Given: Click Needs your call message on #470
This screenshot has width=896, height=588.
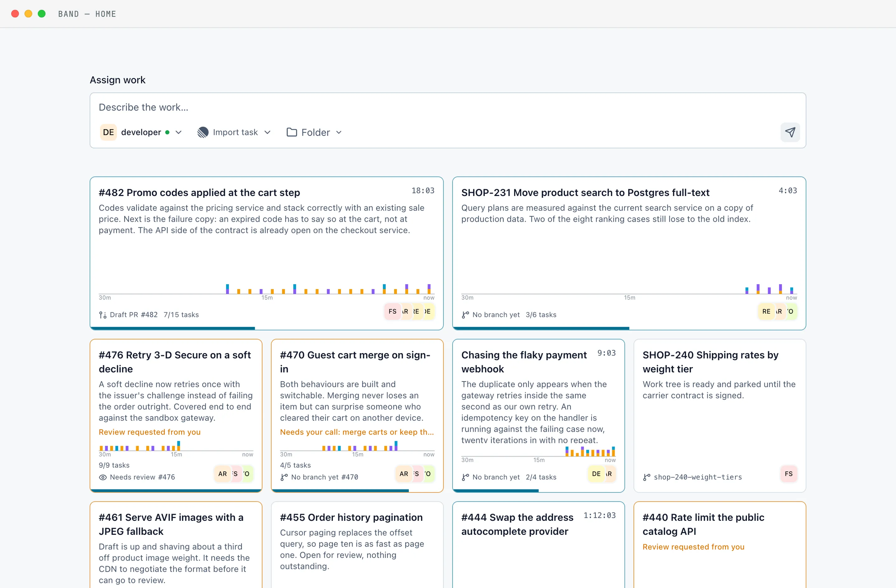Looking at the screenshot, I should point(357,432).
